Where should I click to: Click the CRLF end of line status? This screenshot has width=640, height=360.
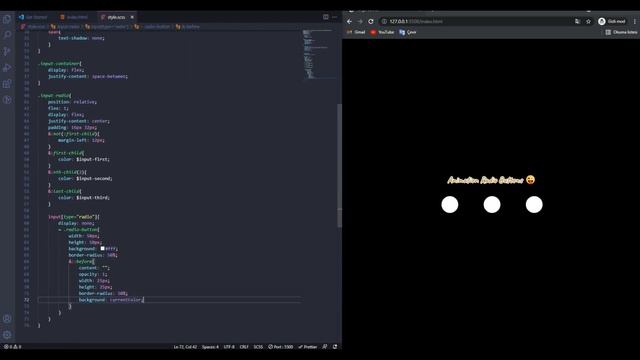click(x=244, y=347)
